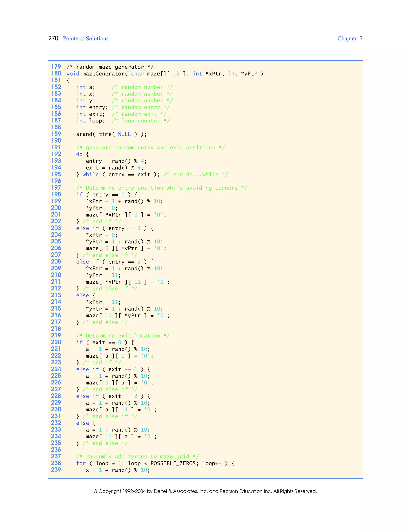The image size is (411, 532).
Task: Click 'if ( exit == 0 )' statement
Action: click(105, 342)
